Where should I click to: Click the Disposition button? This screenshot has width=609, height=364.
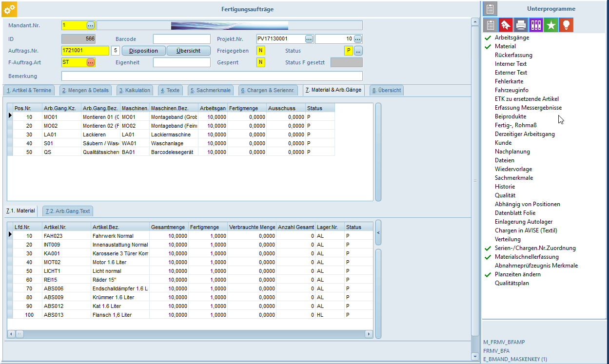tap(143, 51)
